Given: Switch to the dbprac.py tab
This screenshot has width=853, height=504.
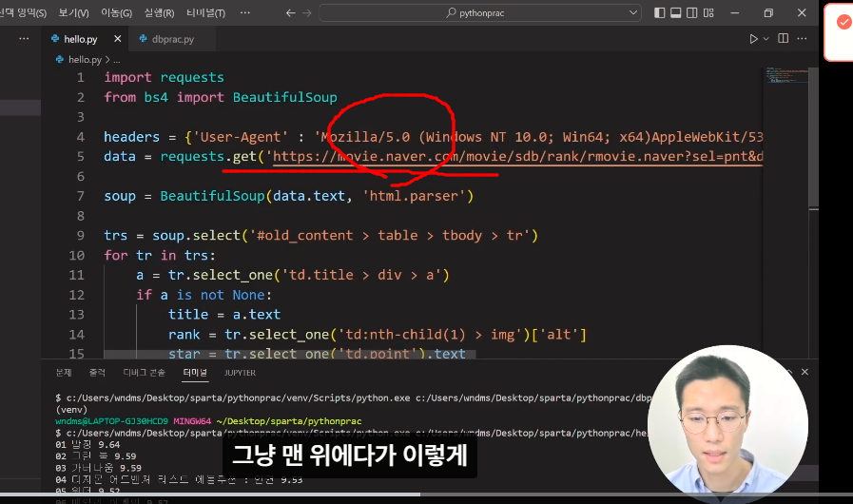Looking at the screenshot, I should (172, 39).
